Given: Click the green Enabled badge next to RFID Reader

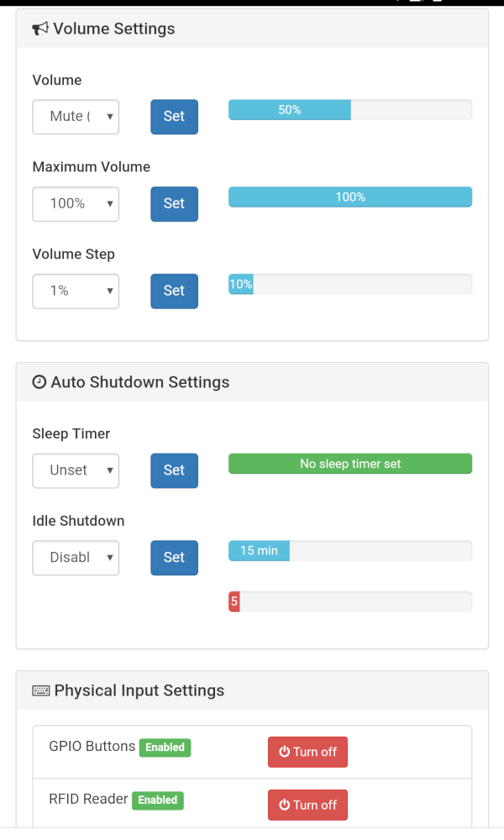Looking at the screenshot, I should point(158,800).
